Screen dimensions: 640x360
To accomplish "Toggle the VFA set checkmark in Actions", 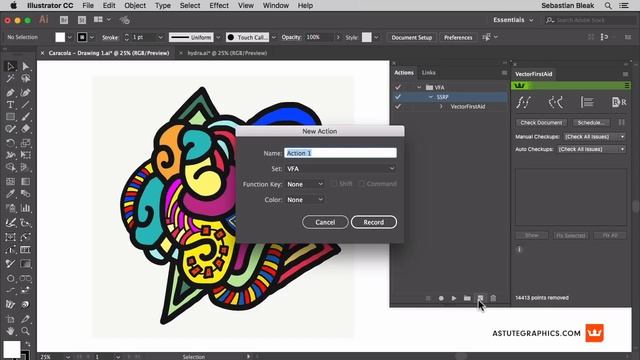I will pyautogui.click(x=398, y=87).
